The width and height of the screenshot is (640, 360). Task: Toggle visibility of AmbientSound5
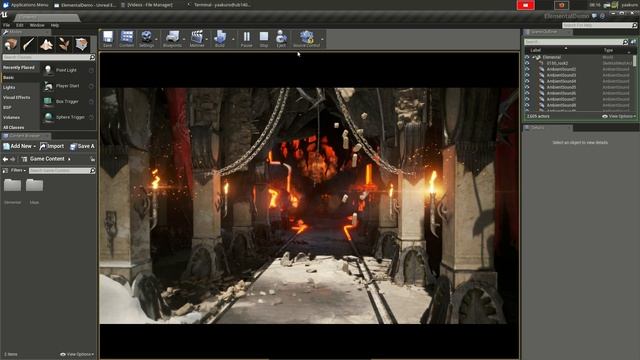tap(527, 87)
